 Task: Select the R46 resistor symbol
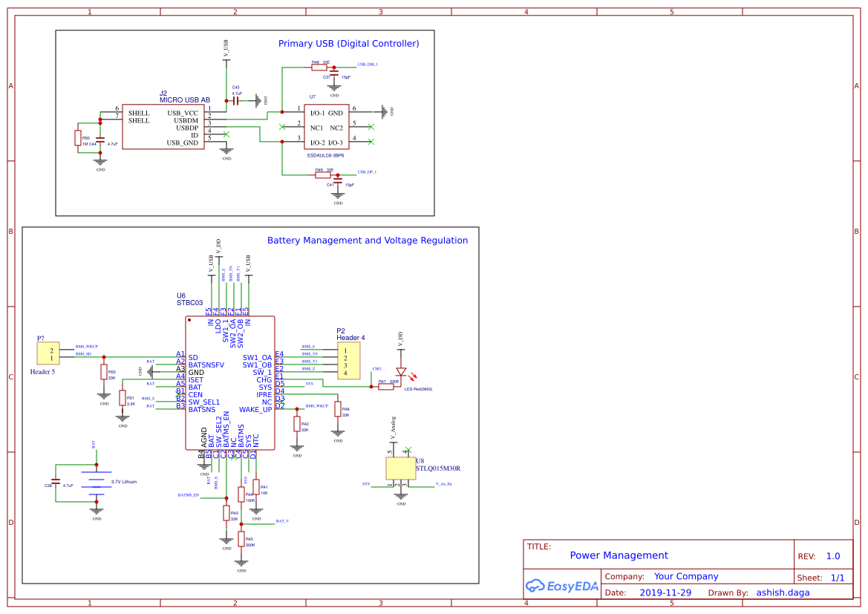[338, 409]
